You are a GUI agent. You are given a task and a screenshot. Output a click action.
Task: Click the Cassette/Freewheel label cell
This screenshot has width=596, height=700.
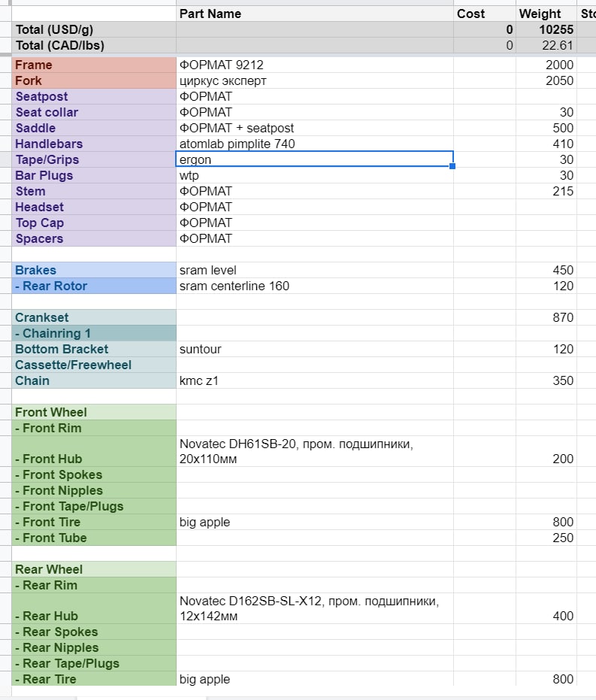click(94, 365)
